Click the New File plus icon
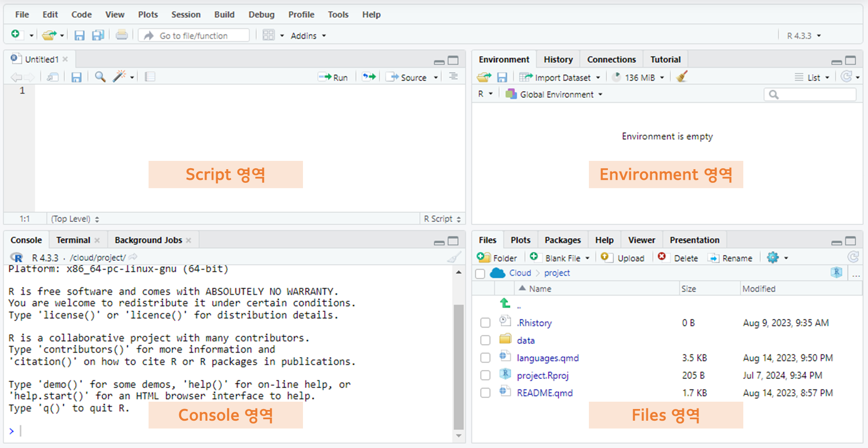This screenshot has width=868, height=448. coord(16,35)
